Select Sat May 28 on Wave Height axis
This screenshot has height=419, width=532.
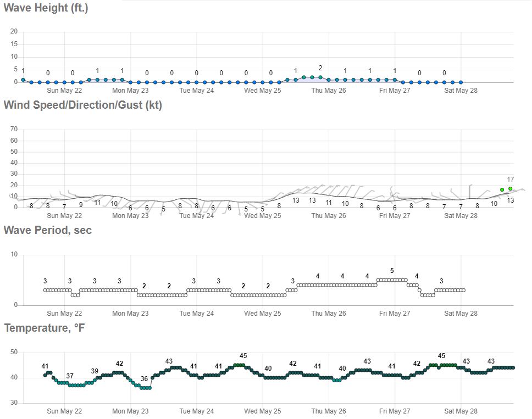point(461,91)
